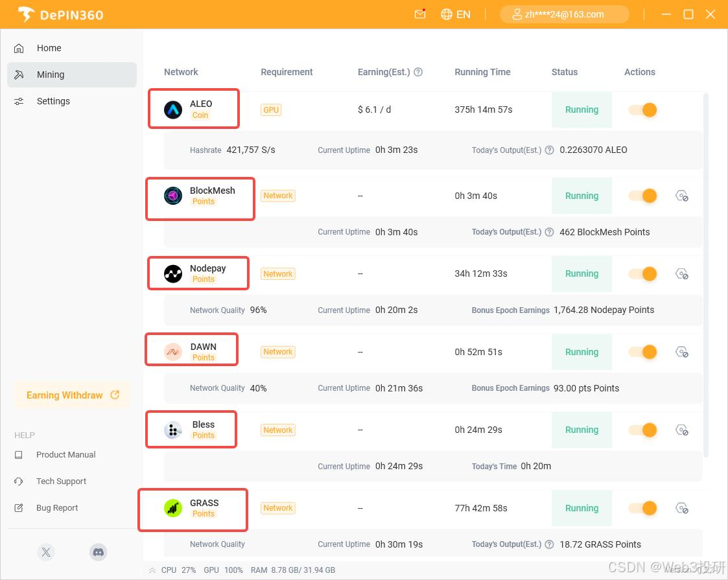Click the ALEO GPU requirement tag
Screen dimensions: 728x580
pyautogui.click(x=271, y=110)
